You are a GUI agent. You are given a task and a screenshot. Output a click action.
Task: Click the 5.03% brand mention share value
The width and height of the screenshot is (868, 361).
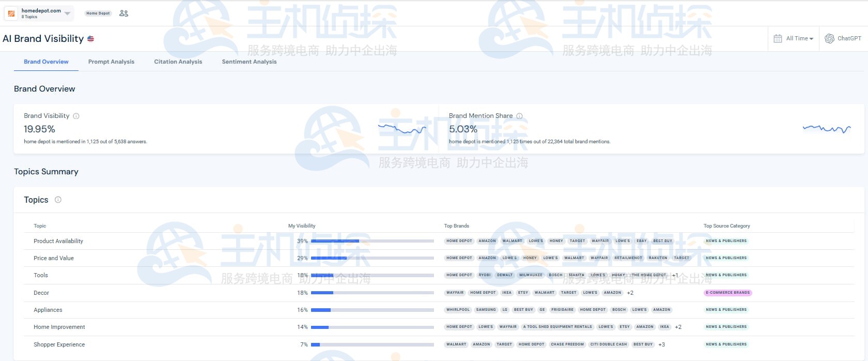pos(463,129)
